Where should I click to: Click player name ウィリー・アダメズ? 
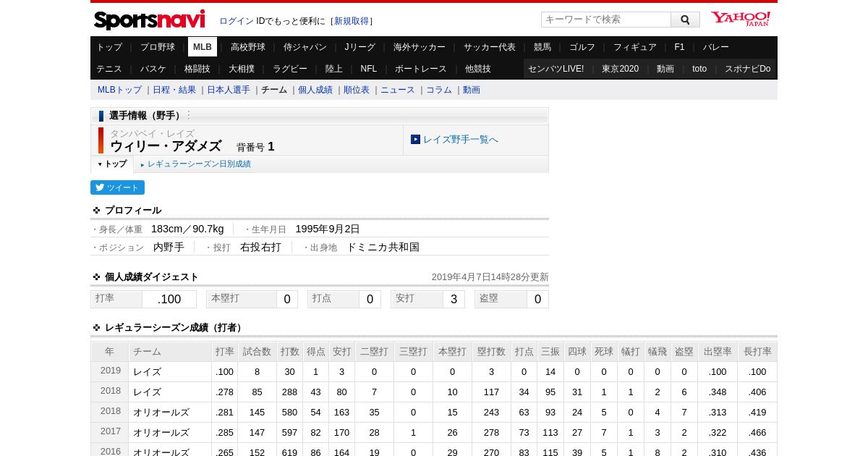[x=166, y=146]
